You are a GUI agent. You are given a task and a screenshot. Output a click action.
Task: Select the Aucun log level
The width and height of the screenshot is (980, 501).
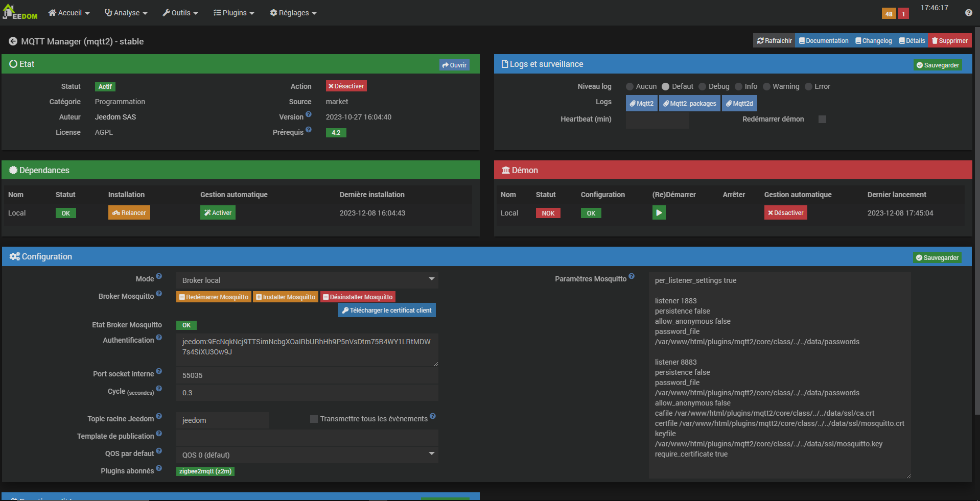coord(629,87)
